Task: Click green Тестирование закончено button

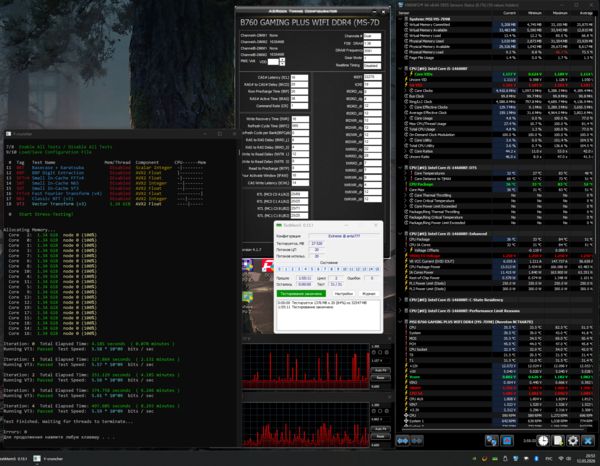Action: 301,293
